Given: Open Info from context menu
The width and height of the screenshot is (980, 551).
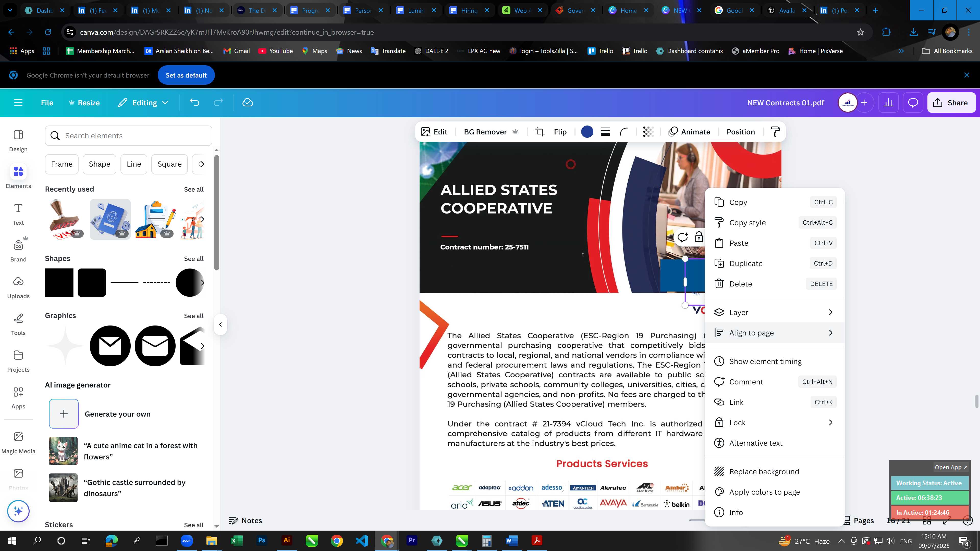Looking at the screenshot, I should [775, 512].
